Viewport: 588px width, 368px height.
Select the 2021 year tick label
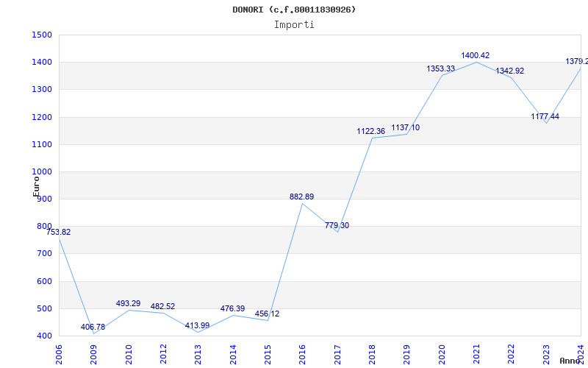coord(476,353)
